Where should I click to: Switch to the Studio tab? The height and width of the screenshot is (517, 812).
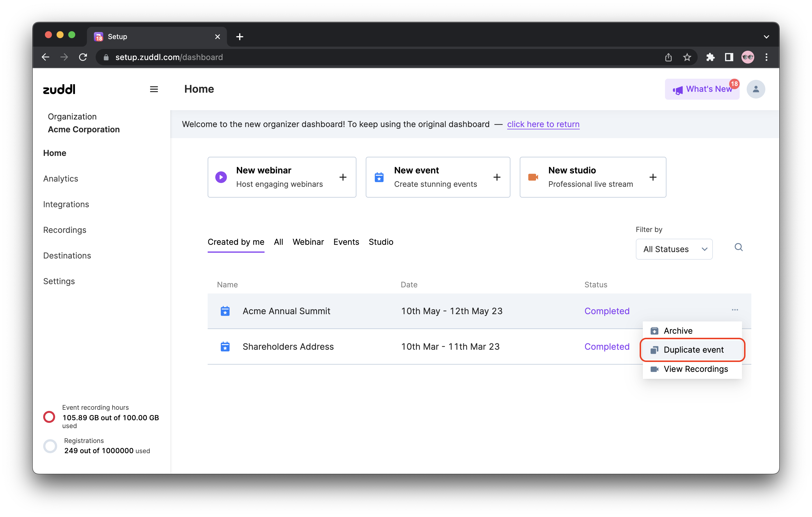pos(381,242)
